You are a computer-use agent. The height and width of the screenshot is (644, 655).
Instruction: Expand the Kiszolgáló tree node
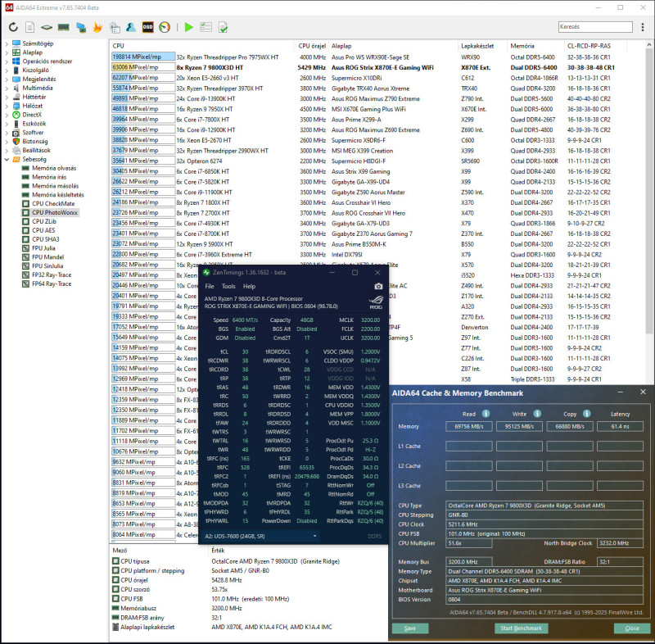point(7,70)
